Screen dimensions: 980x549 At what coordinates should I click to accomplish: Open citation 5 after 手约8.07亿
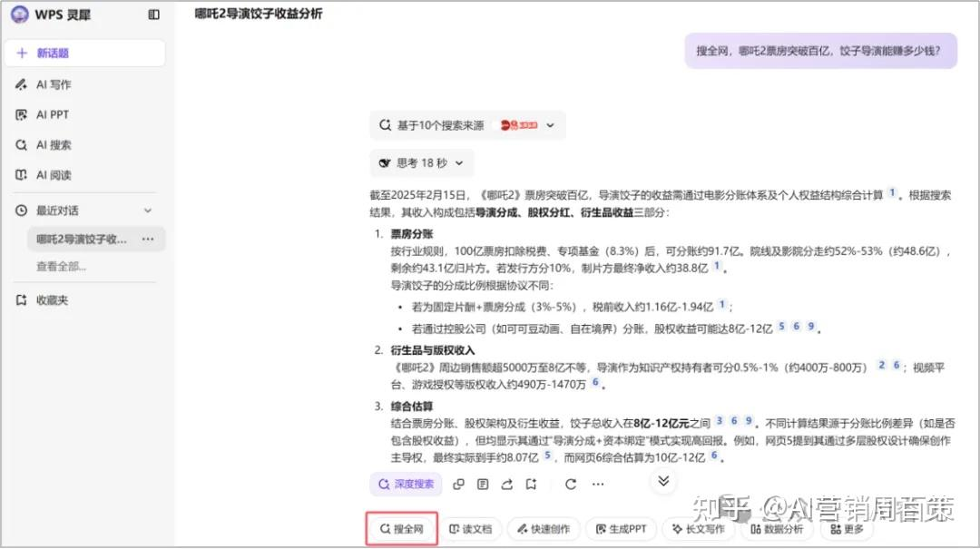547,456
